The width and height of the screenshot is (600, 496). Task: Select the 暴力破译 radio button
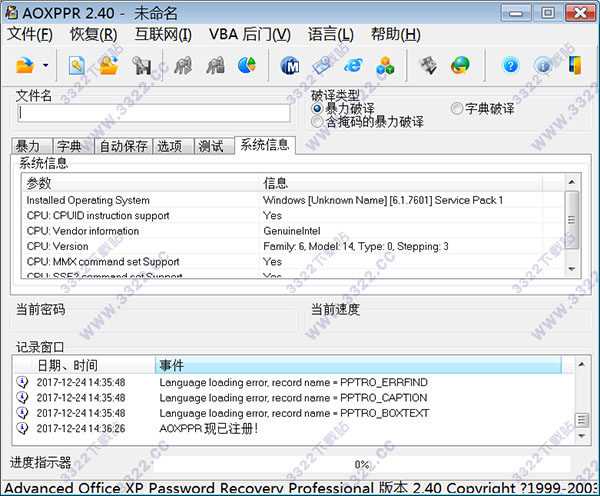point(317,109)
